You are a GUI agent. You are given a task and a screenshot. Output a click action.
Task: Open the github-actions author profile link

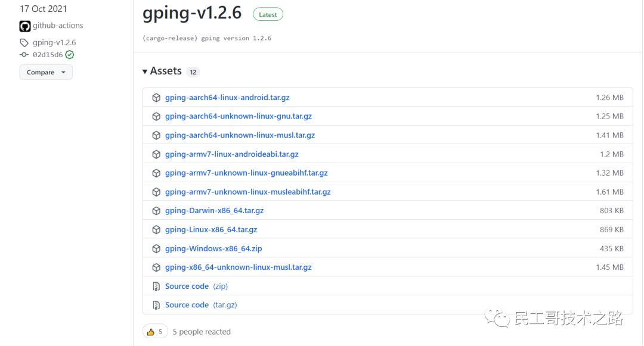pyautogui.click(x=58, y=26)
